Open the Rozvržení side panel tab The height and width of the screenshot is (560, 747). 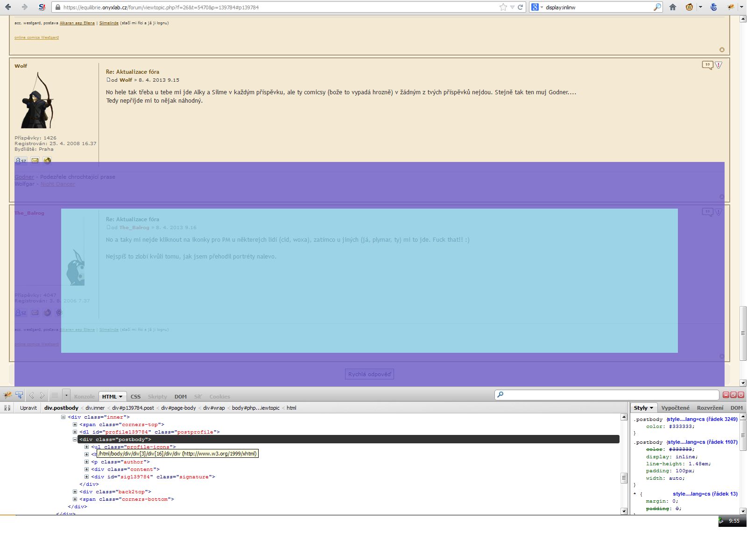coord(710,408)
